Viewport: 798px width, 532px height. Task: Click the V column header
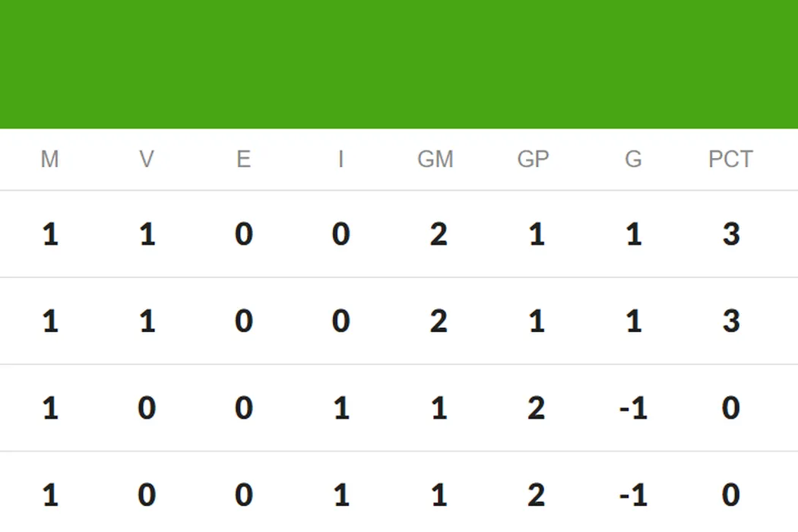[147, 160]
